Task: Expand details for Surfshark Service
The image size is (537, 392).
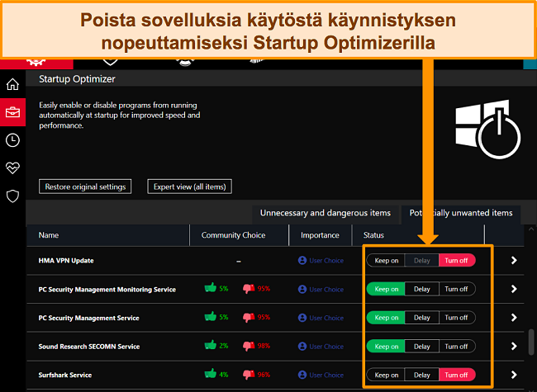Action: coord(514,375)
